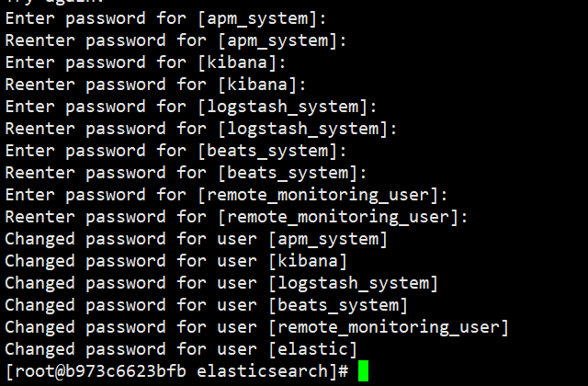Click the "Reenter password for [logstash_system]" line
588x386 pixels.
(201, 129)
